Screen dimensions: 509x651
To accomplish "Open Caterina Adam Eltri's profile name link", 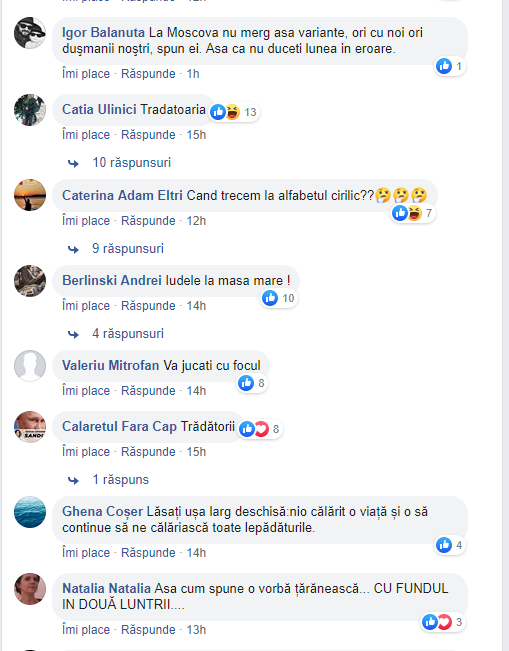I will tap(122, 195).
